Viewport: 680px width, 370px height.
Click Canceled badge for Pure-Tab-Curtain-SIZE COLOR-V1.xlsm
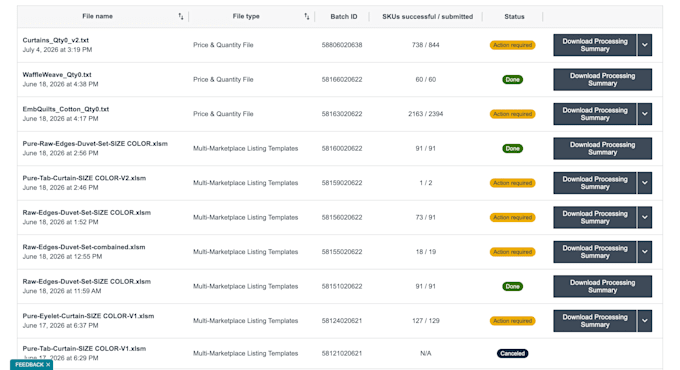513,354
